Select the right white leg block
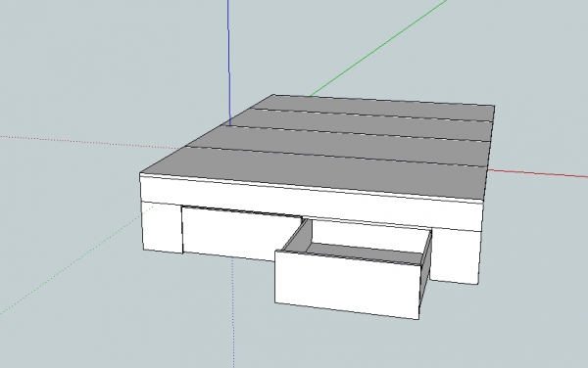 (x=456, y=255)
